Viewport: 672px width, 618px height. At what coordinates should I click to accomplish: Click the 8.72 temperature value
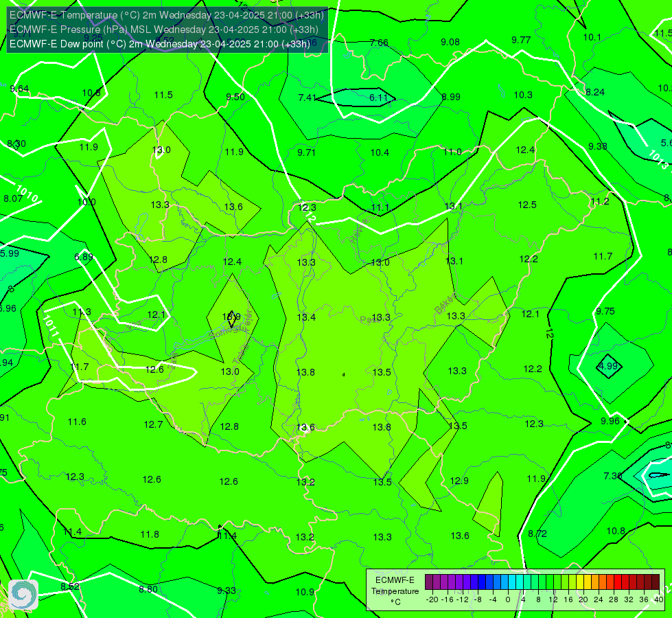537,534
